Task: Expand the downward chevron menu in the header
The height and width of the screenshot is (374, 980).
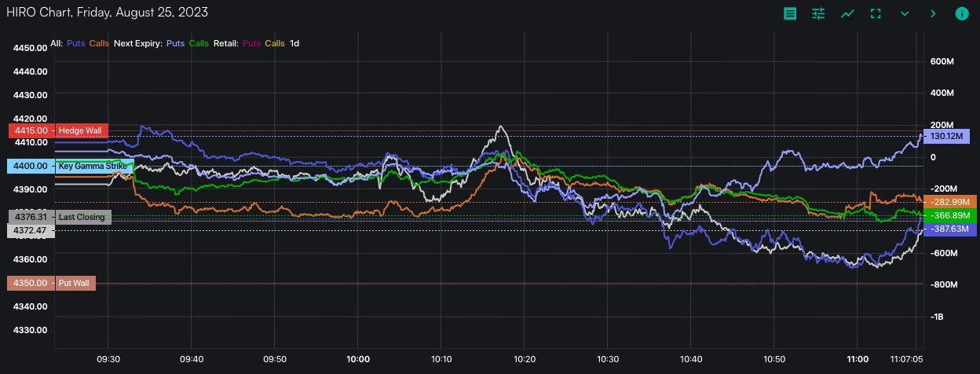Action: click(x=905, y=13)
